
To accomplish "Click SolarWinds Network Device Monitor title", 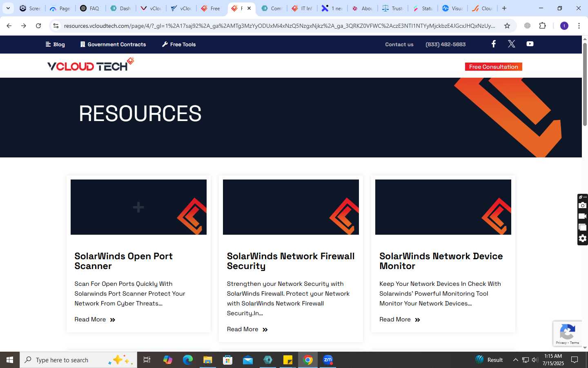I will click(x=441, y=261).
